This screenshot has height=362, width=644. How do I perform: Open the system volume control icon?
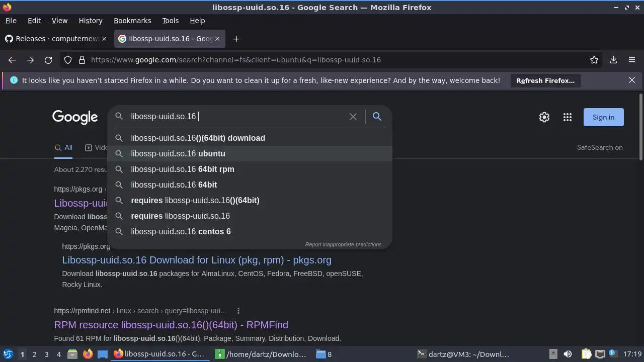click(x=568, y=354)
